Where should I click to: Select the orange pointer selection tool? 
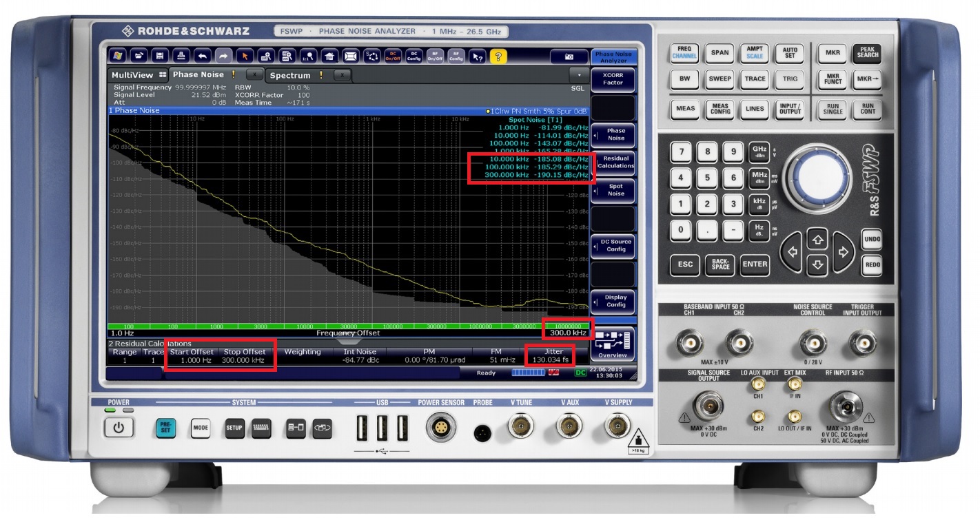[245, 56]
